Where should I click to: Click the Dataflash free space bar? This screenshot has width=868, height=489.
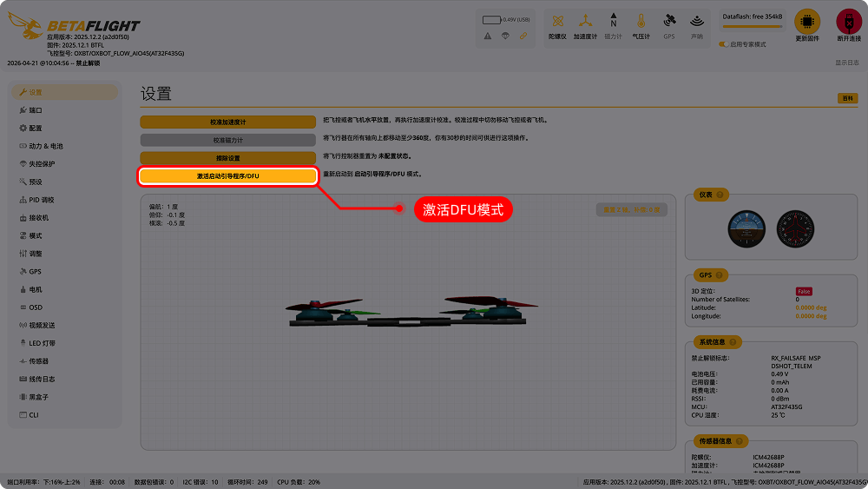pyautogui.click(x=751, y=27)
